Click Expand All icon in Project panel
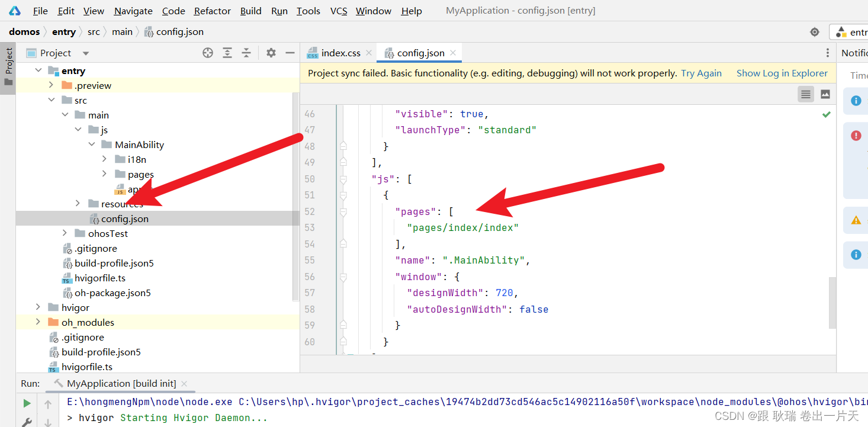 [x=227, y=53]
